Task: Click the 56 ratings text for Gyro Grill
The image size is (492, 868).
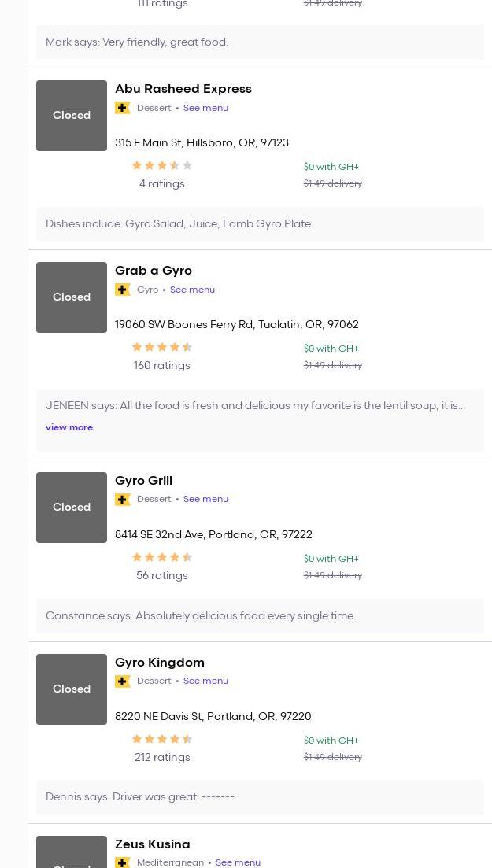Action: (x=161, y=575)
